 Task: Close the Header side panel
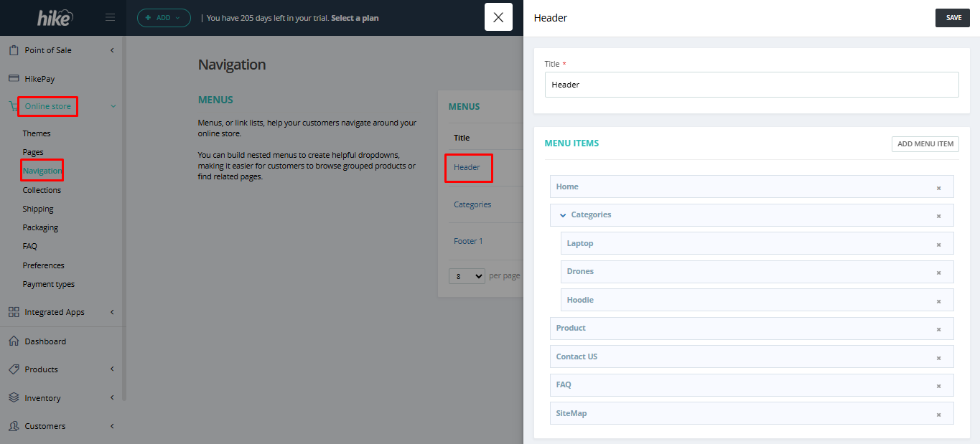(x=498, y=17)
